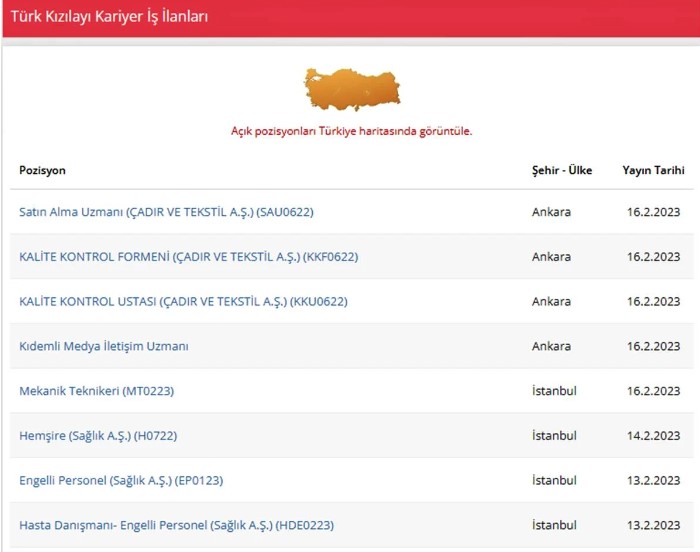Image resolution: width=700 pixels, height=552 pixels.
Task: Click date 13.2.2023 in Hasta Danışmanı row
Action: click(653, 524)
